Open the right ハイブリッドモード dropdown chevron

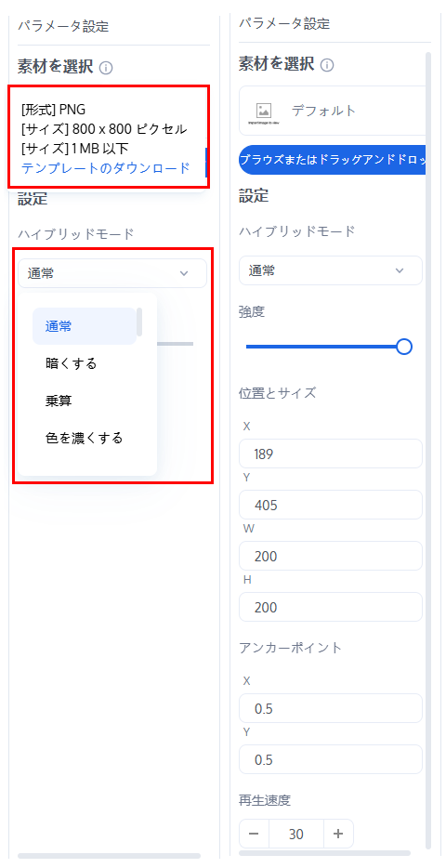click(399, 270)
